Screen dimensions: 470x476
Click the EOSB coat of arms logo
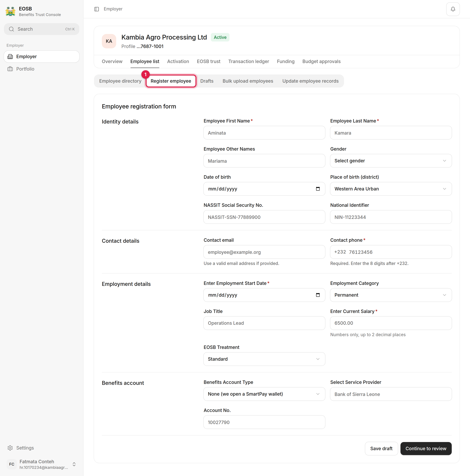(11, 11)
